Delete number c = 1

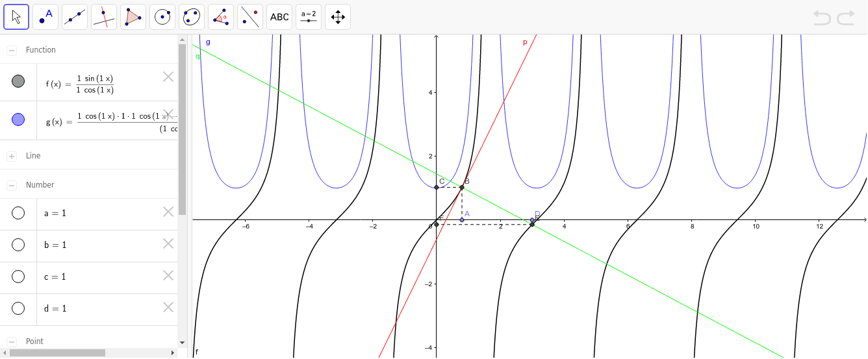click(x=168, y=275)
